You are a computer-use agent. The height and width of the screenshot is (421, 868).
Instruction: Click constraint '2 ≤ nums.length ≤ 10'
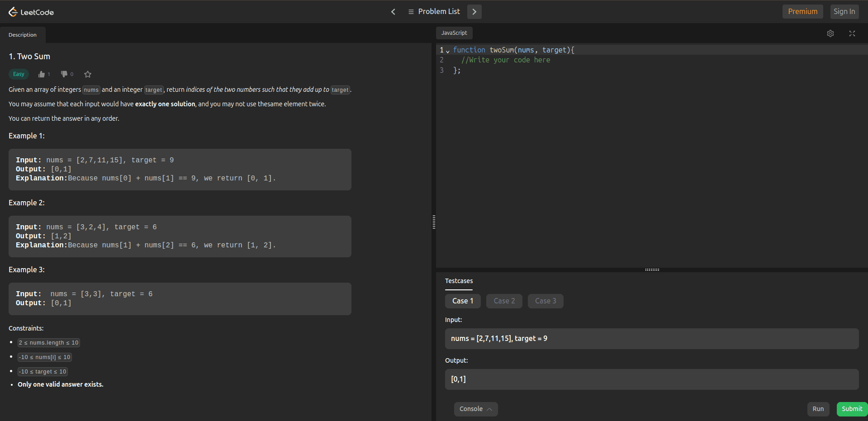49,343
